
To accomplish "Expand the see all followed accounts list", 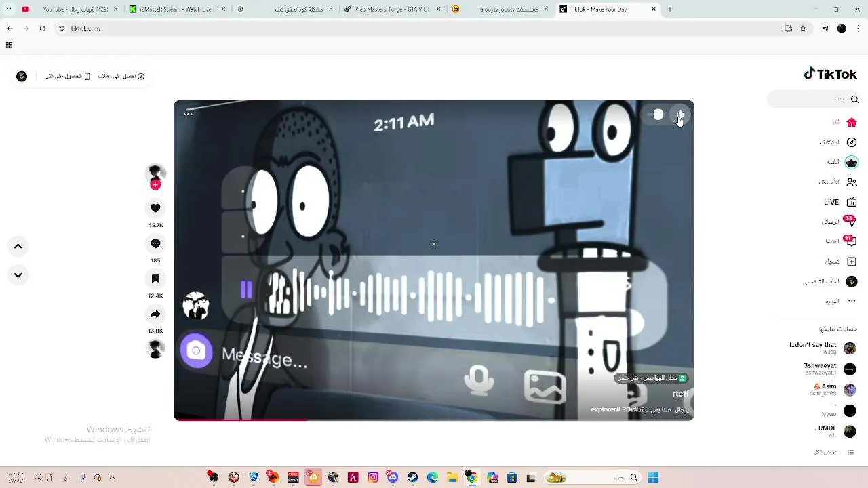I will [834, 452].
